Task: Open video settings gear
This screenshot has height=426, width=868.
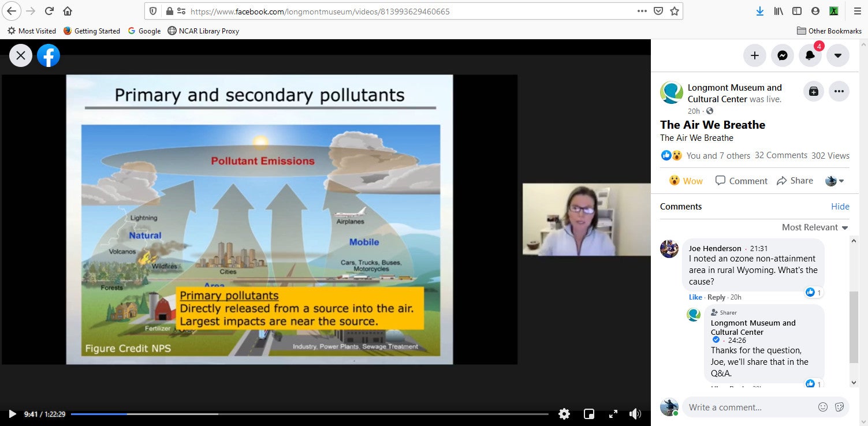Action: 564,414
